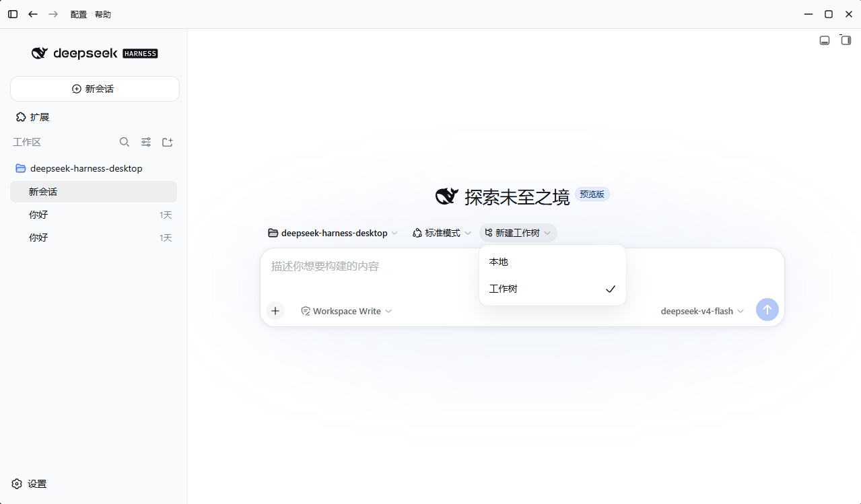Minimize the application window

tap(808, 14)
